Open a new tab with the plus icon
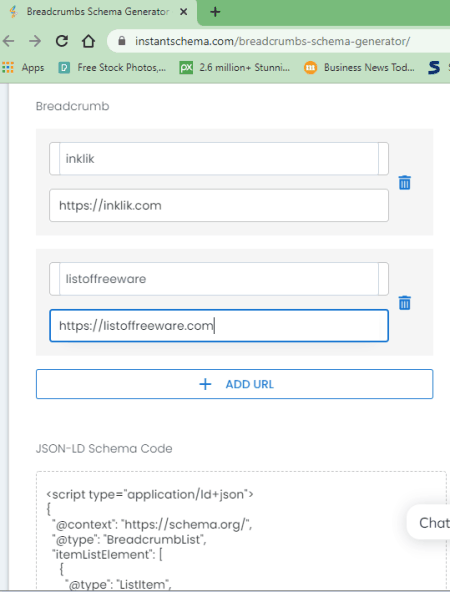The width and height of the screenshot is (450, 592). pyautogui.click(x=215, y=12)
